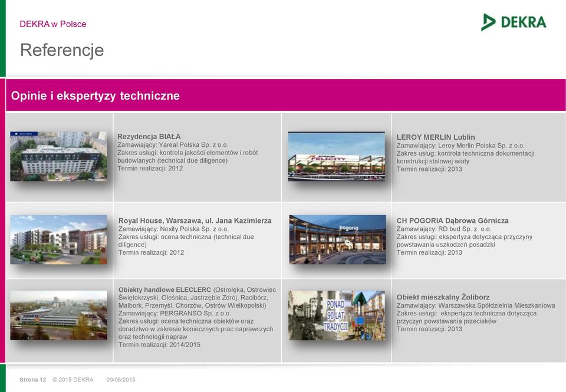
Task: Click 'Zamawiający: Warszawska Spółdzielnia Mieszkaniowa' line
Action: point(476,305)
